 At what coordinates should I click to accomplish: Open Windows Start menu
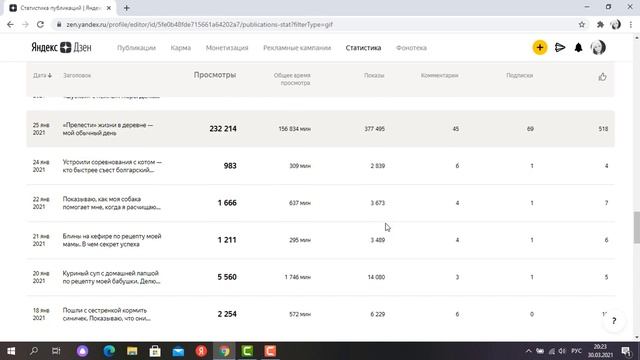coord(11,351)
